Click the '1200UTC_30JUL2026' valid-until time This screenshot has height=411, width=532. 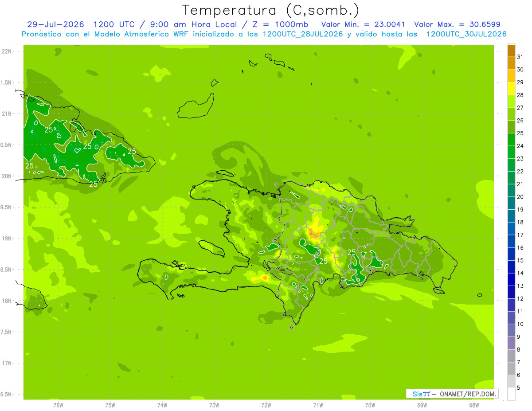pos(466,34)
